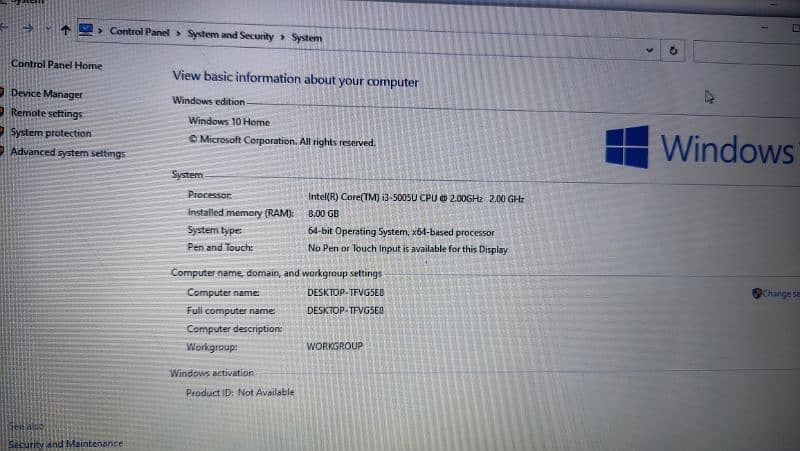Open Advanced system settings

click(68, 152)
